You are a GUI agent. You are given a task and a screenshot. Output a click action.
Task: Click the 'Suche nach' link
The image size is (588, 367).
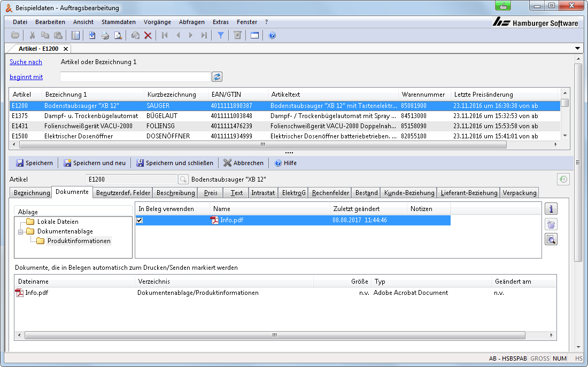click(x=26, y=62)
